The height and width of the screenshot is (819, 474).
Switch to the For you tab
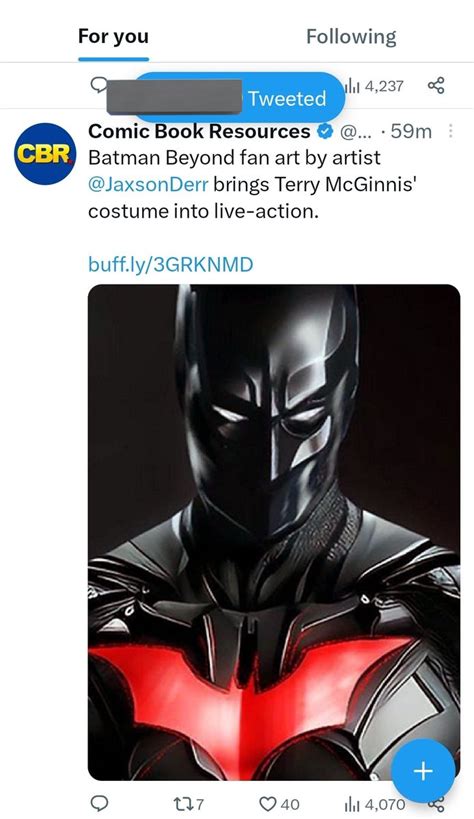point(113,37)
